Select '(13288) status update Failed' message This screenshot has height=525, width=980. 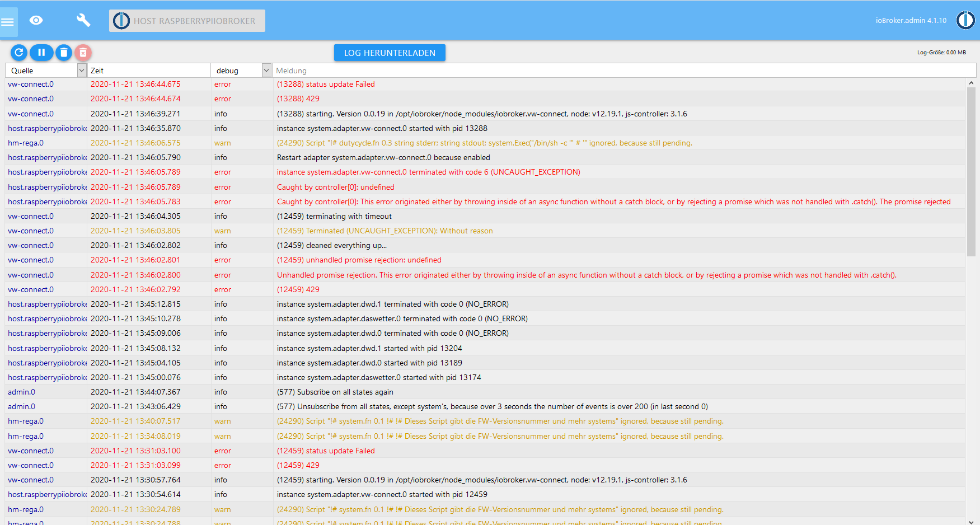tap(326, 85)
